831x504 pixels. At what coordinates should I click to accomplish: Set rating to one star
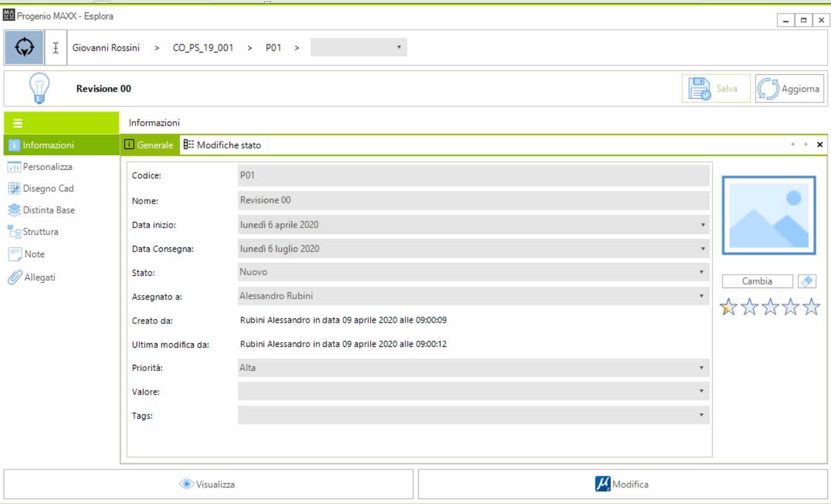[729, 307]
